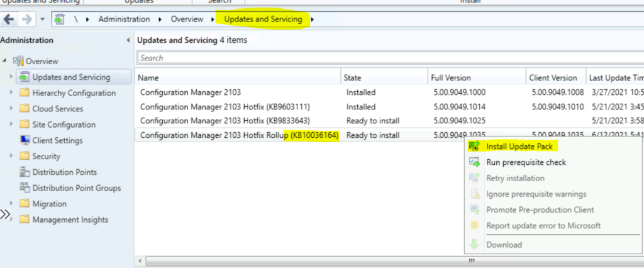This screenshot has height=268, width=644.
Task: Click the Security folder icon
Action: click(x=25, y=156)
